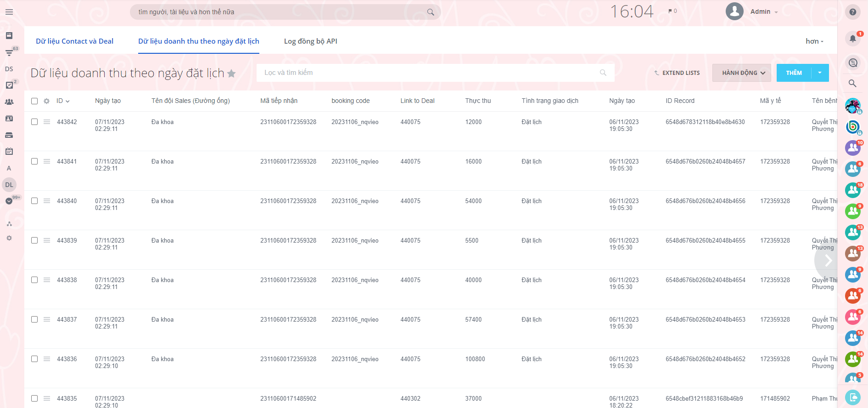Open the Admin user avatar
868x408 pixels.
click(x=734, y=11)
